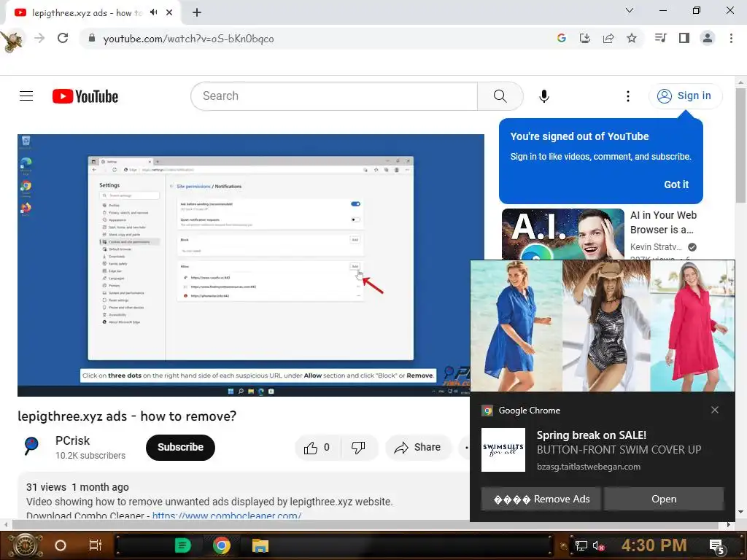Open the media control icon in toolbar
The width and height of the screenshot is (747, 560).
point(660,38)
